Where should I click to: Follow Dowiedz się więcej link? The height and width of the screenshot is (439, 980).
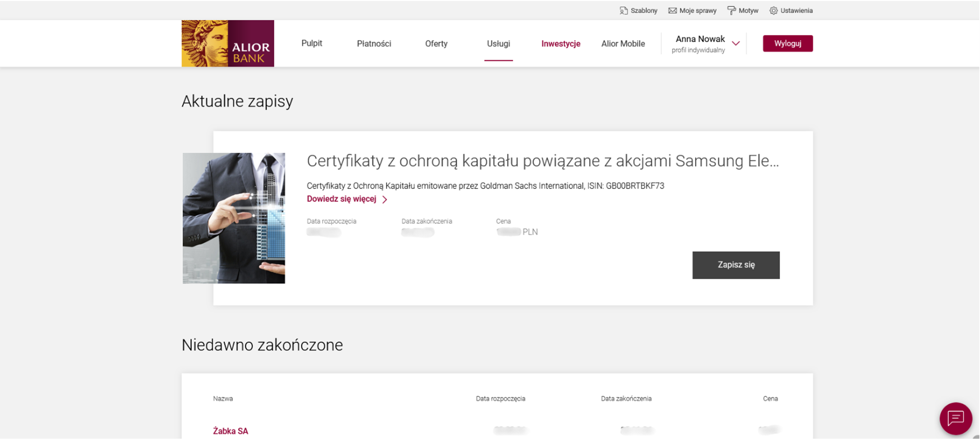tap(342, 199)
